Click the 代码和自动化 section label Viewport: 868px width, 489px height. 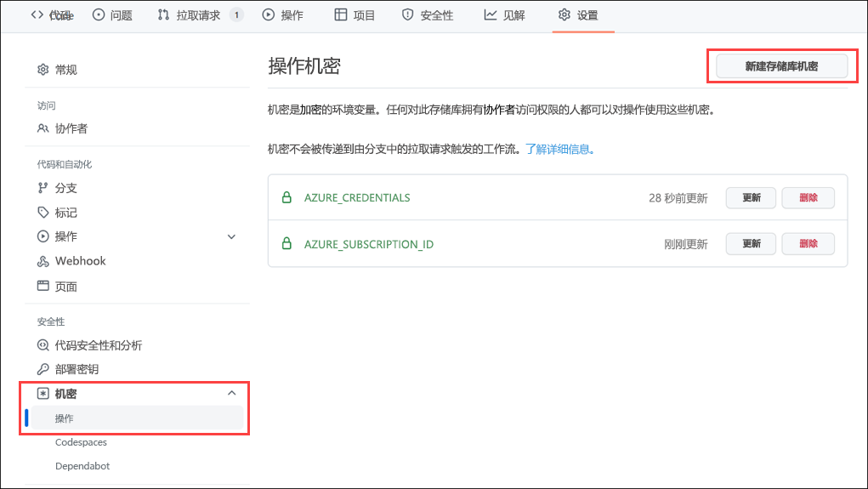(x=65, y=164)
